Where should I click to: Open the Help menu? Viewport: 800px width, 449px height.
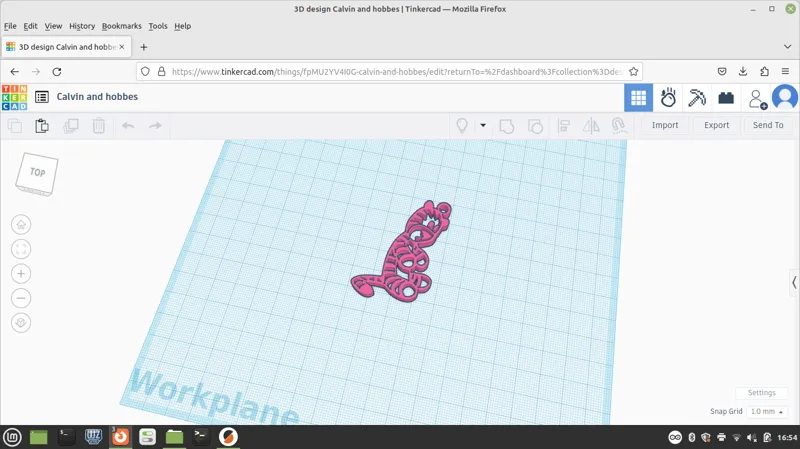(x=183, y=26)
